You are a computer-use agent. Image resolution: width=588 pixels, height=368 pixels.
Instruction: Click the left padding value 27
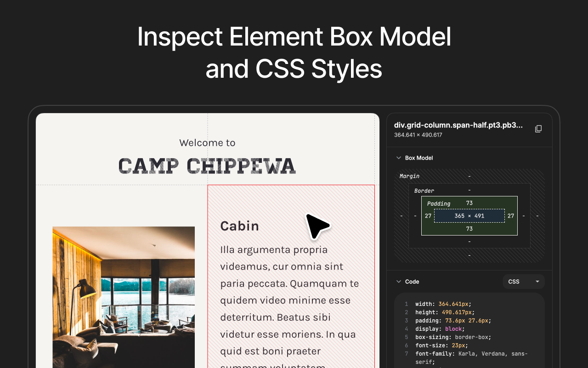pyautogui.click(x=428, y=216)
